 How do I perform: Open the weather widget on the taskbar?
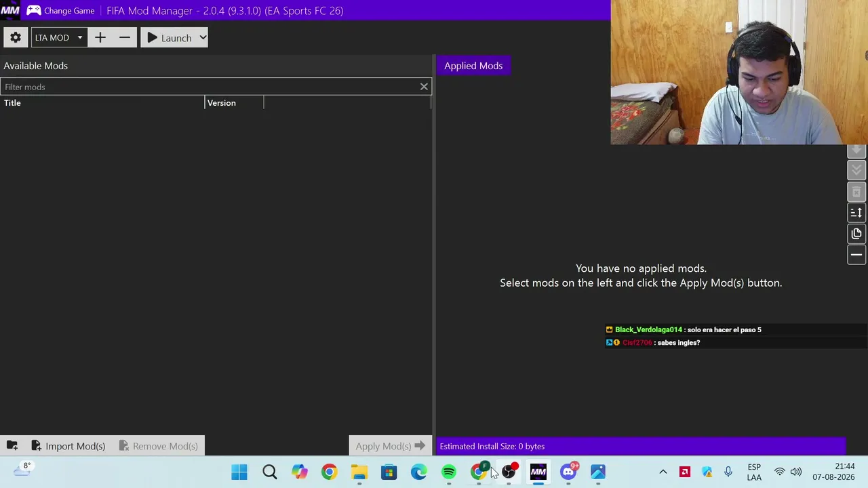22,469
